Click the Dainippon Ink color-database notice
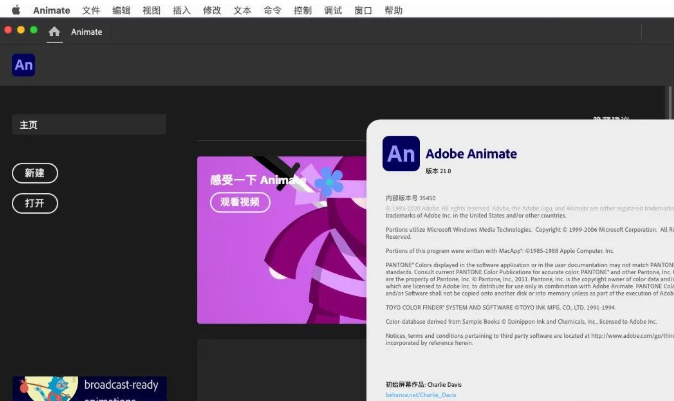Viewport: 674px width, 401px height. [521, 321]
